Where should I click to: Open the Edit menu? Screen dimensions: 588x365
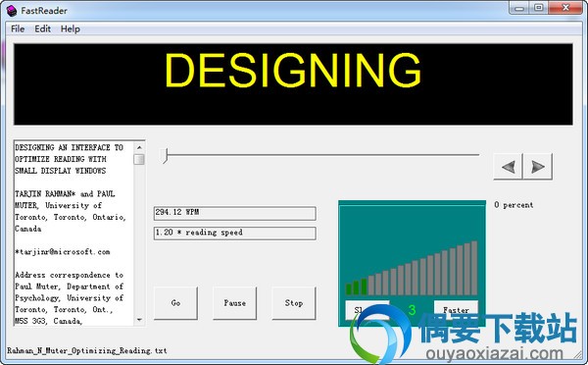point(42,28)
